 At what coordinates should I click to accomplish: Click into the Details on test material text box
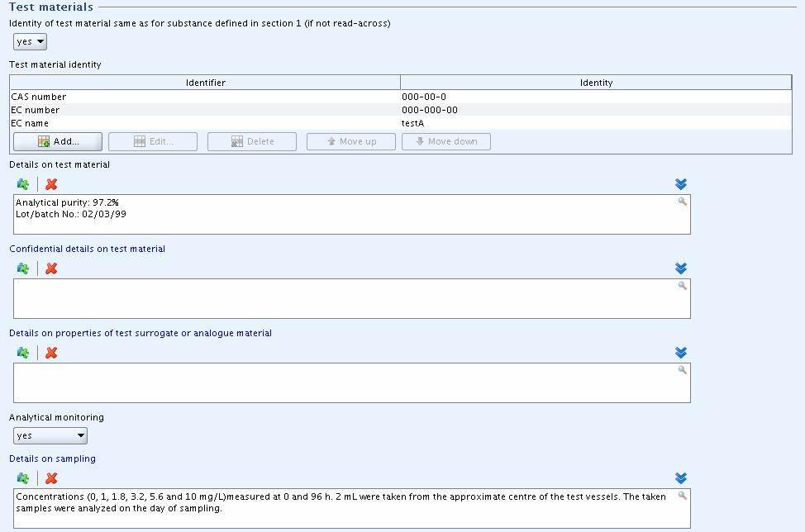[352, 215]
